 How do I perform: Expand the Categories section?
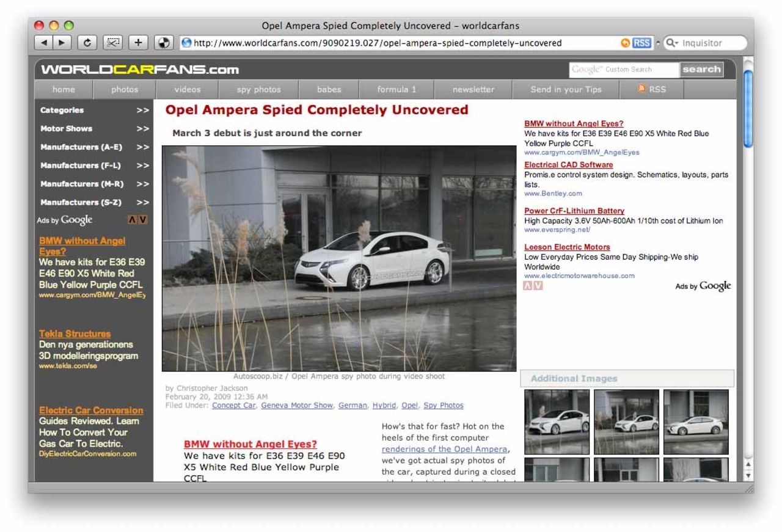click(62, 111)
